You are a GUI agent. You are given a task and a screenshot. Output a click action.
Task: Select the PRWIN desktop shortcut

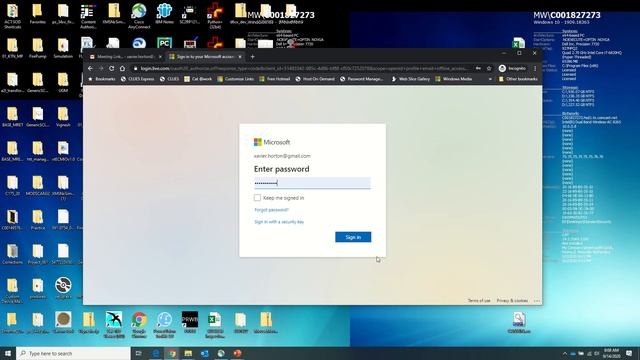pos(190,322)
